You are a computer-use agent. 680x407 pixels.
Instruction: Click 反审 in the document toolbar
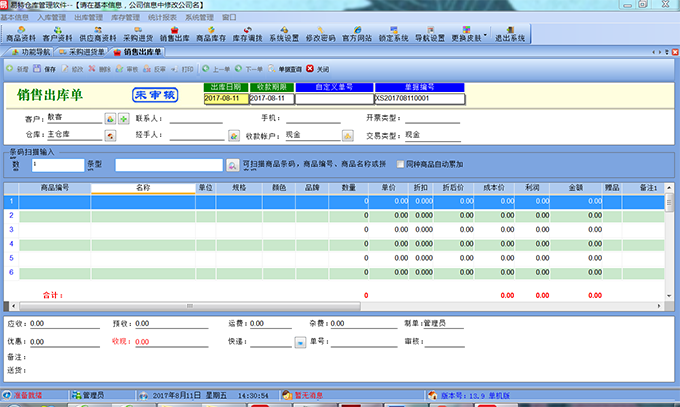[154, 69]
